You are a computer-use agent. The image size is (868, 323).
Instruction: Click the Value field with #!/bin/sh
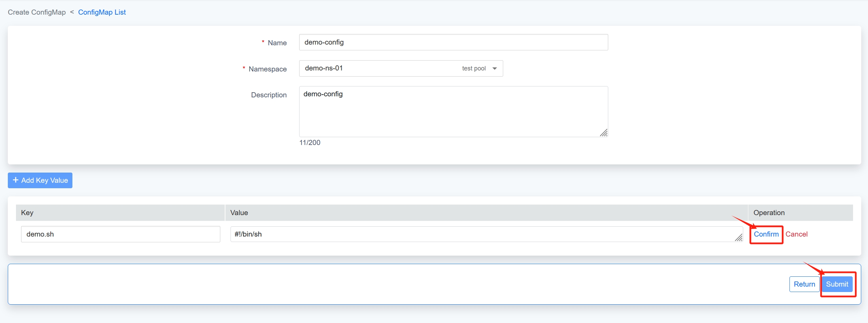click(x=483, y=234)
